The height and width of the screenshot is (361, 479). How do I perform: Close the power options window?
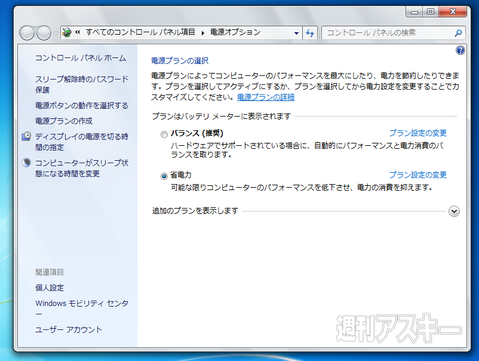(453, 12)
